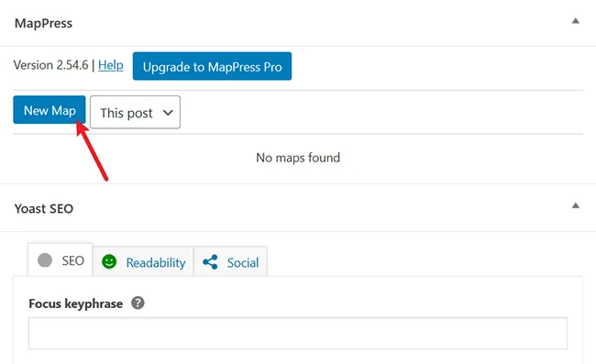Switch to the Social tab
596x364 pixels.
point(230,262)
